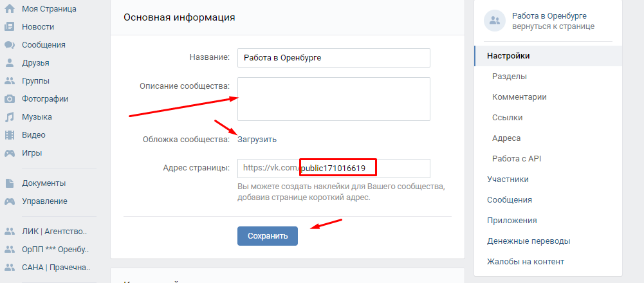Click the Новости news icon
Image resolution: width=644 pixels, height=283 pixels.
click(10, 27)
